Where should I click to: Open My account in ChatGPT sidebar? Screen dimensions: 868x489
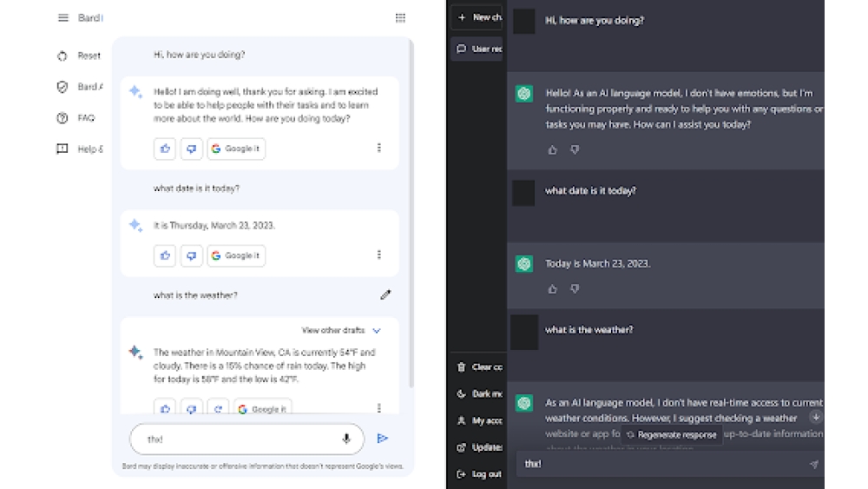pos(479,420)
